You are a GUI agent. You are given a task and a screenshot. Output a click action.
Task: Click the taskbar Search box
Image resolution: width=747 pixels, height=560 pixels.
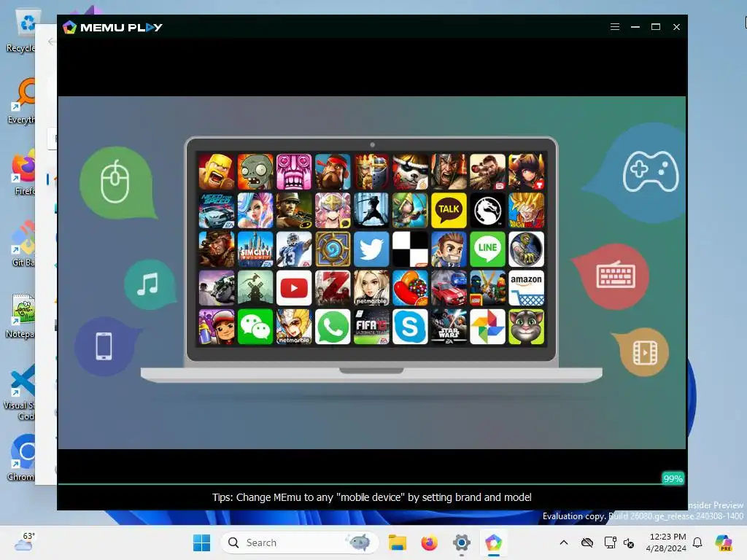point(300,542)
